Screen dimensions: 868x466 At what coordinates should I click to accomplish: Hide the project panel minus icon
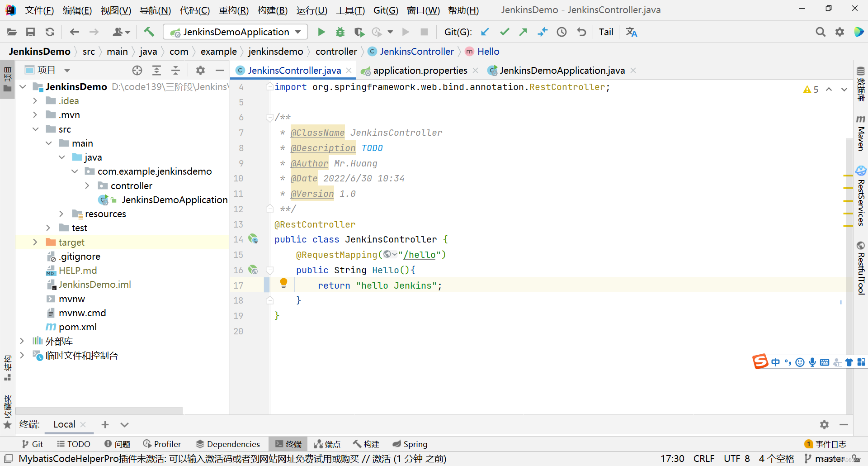(x=220, y=70)
